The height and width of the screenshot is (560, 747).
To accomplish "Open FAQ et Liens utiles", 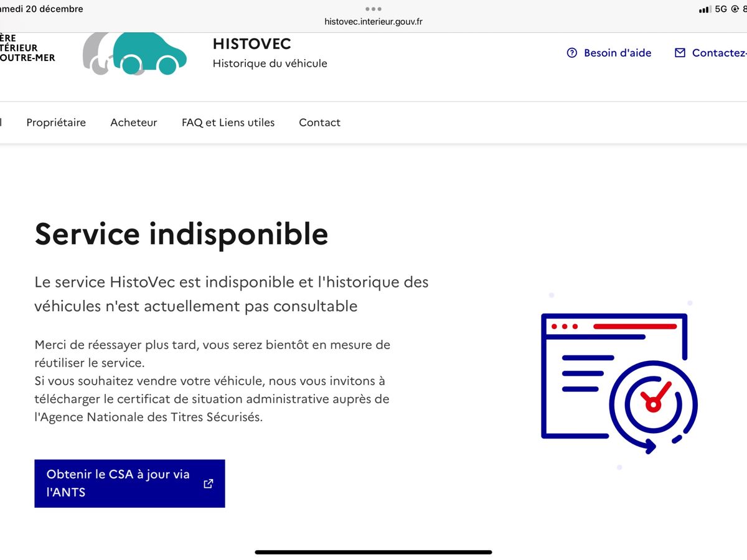I will click(x=228, y=123).
